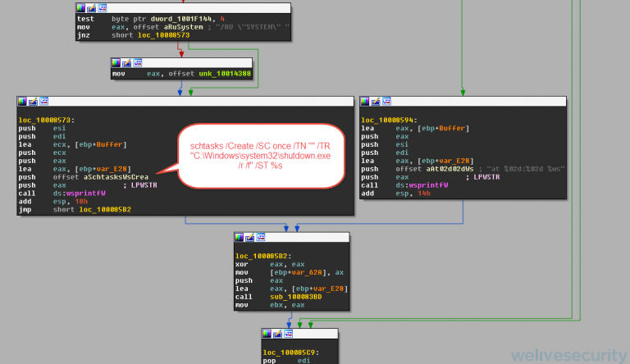This screenshot has width=630, height=364.
Task: Click the group icon on the unk_10014388 node
Action: point(138,62)
